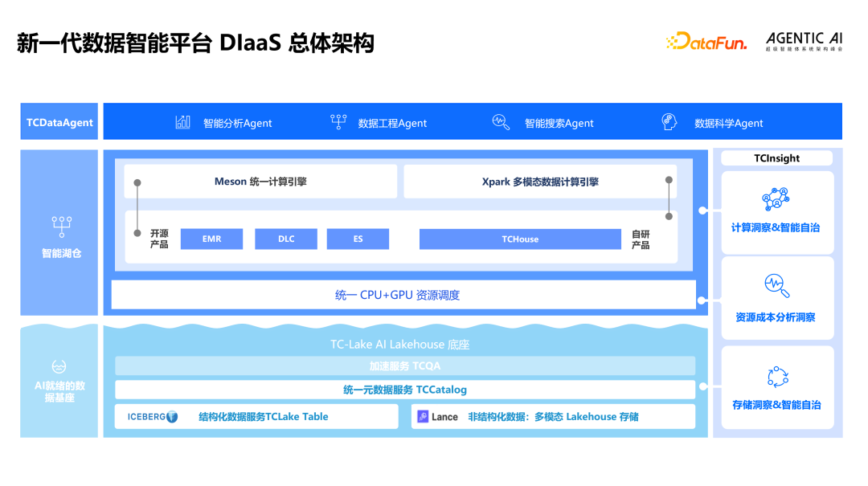The height and width of the screenshot is (486, 868).
Task: Click the AI就绪的数据基座 label
Action: coord(59,392)
